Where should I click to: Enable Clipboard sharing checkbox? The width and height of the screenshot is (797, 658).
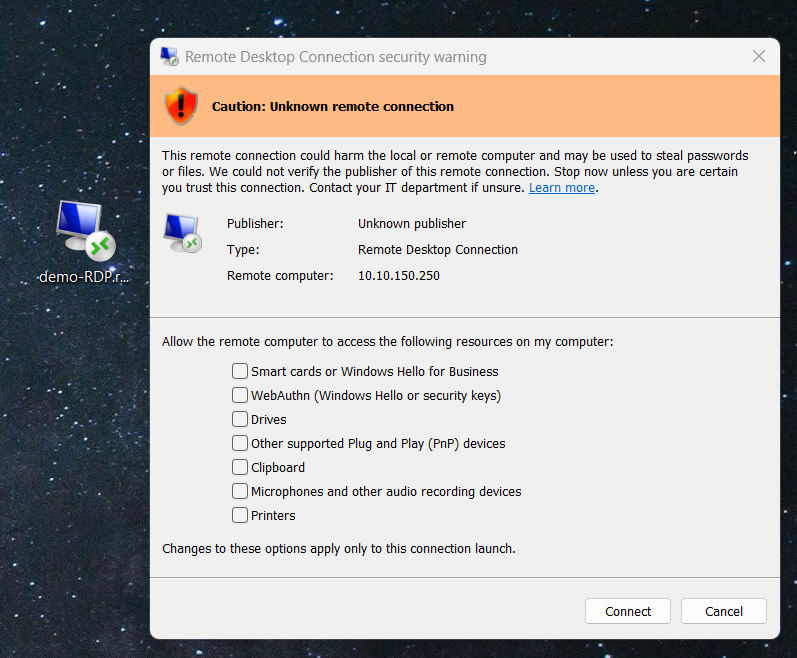pyautogui.click(x=240, y=467)
